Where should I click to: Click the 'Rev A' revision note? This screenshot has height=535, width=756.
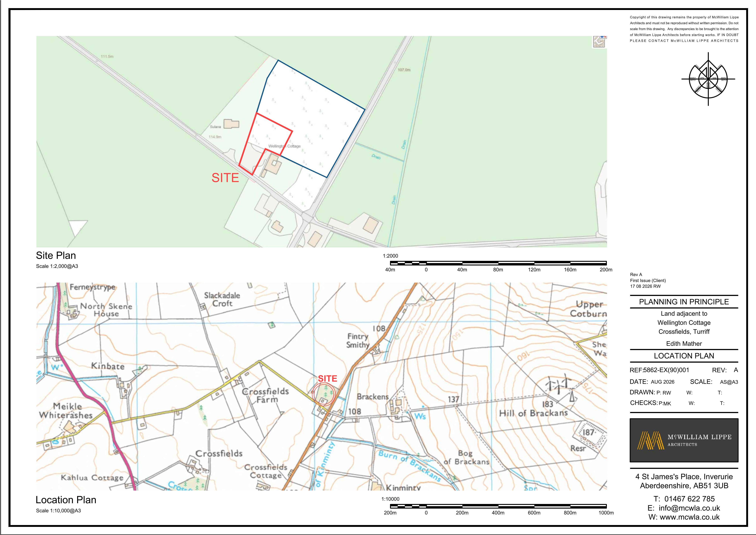click(636, 275)
